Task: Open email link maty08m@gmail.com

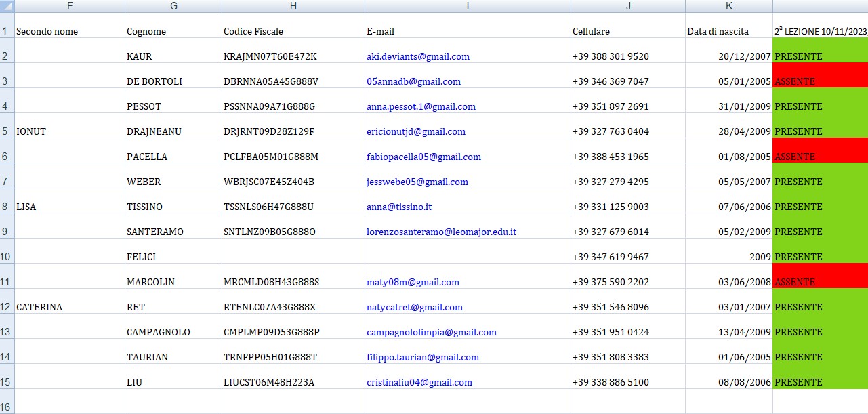Action: (413, 282)
